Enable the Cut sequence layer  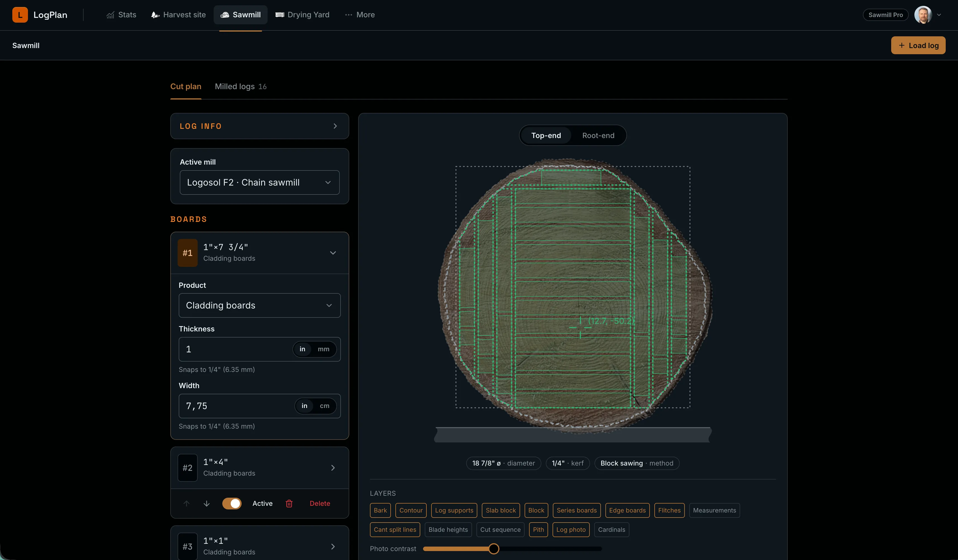[x=500, y=530]
